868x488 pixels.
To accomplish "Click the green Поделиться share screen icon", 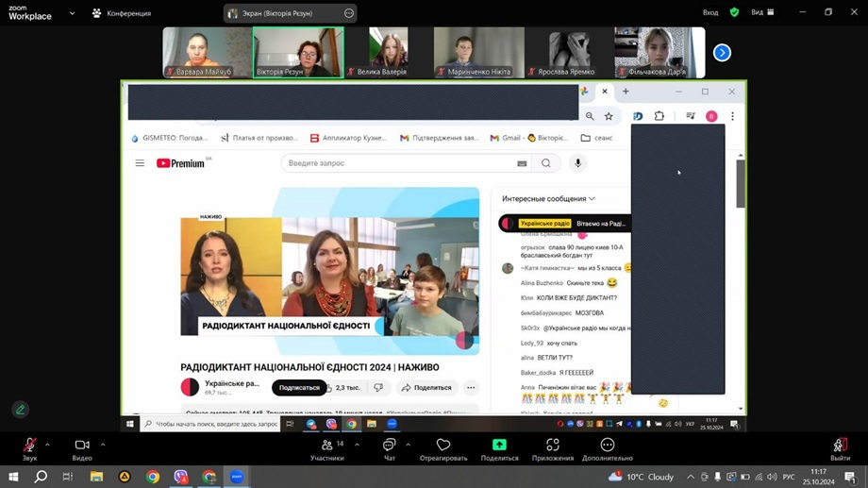I will (499, 446).
